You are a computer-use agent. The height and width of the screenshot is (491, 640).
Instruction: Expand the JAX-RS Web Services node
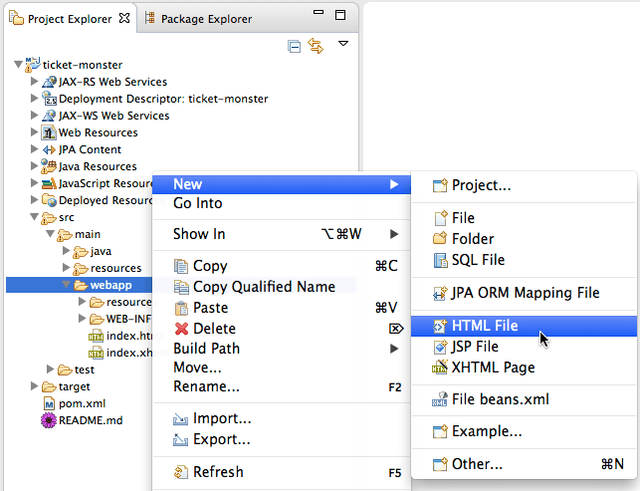click(35, 82)
